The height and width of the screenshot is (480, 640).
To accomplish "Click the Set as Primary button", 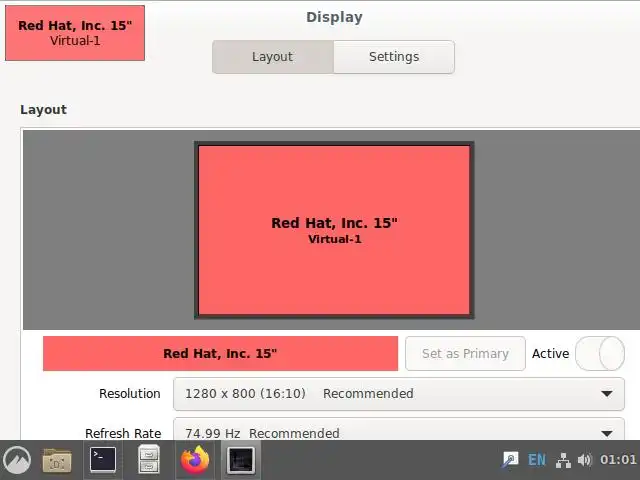I will coord(465,353).
